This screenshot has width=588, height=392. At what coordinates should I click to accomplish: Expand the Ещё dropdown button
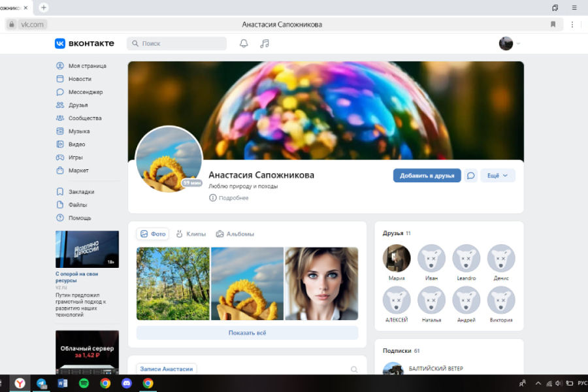pos(498,176)
